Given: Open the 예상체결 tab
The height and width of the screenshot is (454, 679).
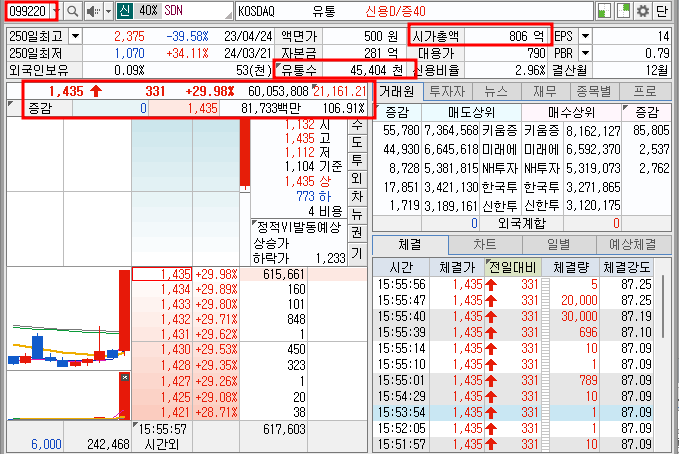Looking at the screenshot, I should click(x=633, y=245).
